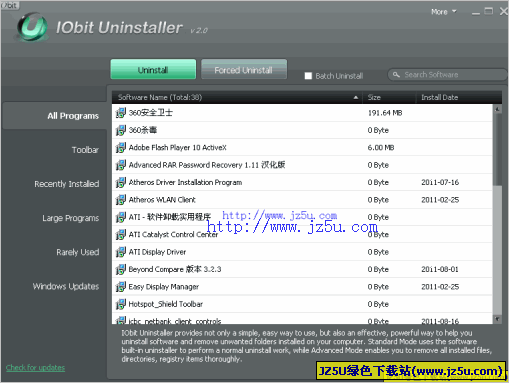
Task: Click the list scrollbar up arrow
Action: (497, 109)
